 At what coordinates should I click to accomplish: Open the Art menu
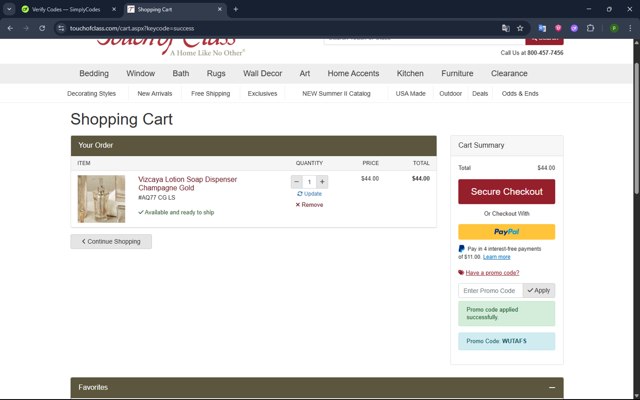point(304,73)
